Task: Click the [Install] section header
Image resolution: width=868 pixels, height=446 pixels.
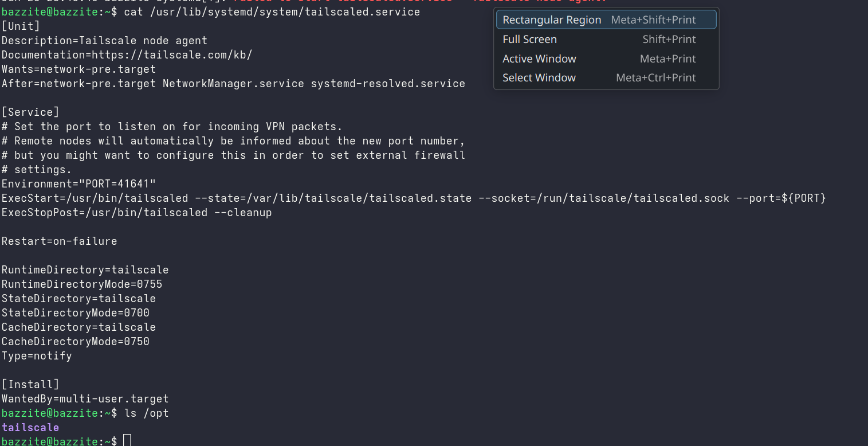Action: coord(30,385)
